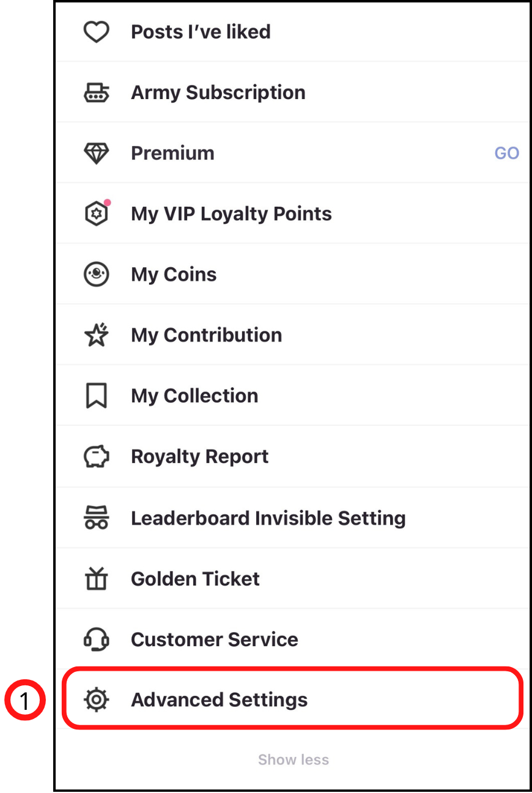Click the incognito Leaderboard Invisible icon
The height and width of the screenshot is (793, 532).
point(96,518)
